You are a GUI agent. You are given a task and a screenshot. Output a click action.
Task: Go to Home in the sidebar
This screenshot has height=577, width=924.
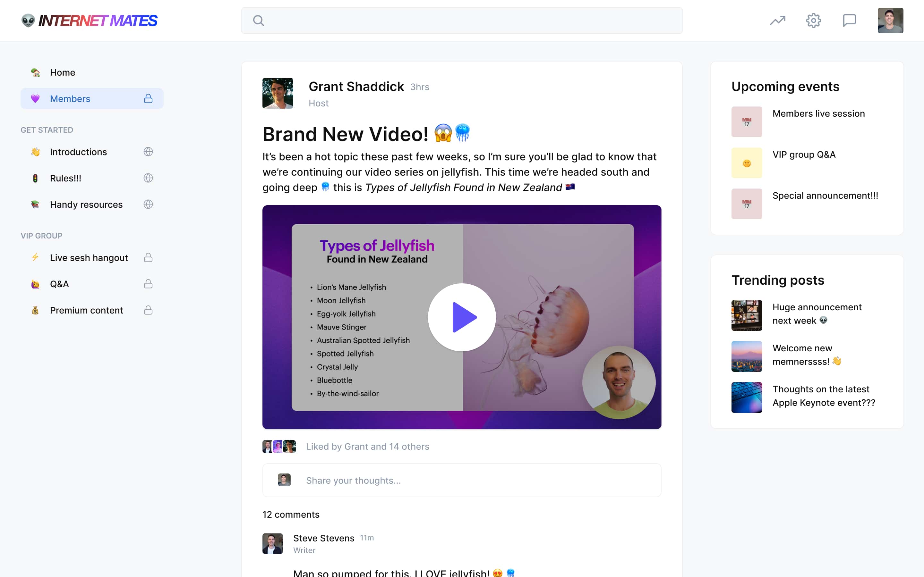[x=62, y=72]
